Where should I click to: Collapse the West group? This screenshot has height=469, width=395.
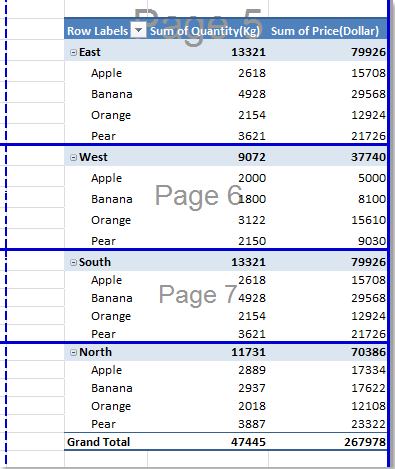tap(73, 157)
